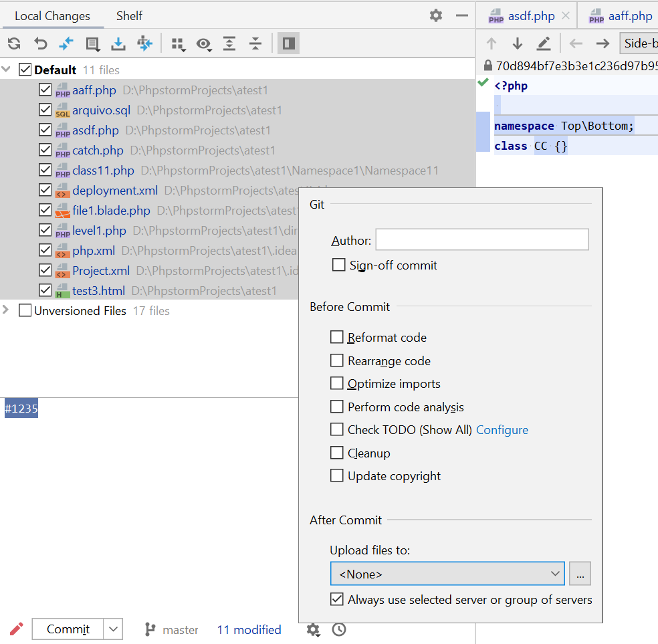Click the Compare Previous File arrow
This screenshot has height=644, width=658.
click(x=576, y=43)
